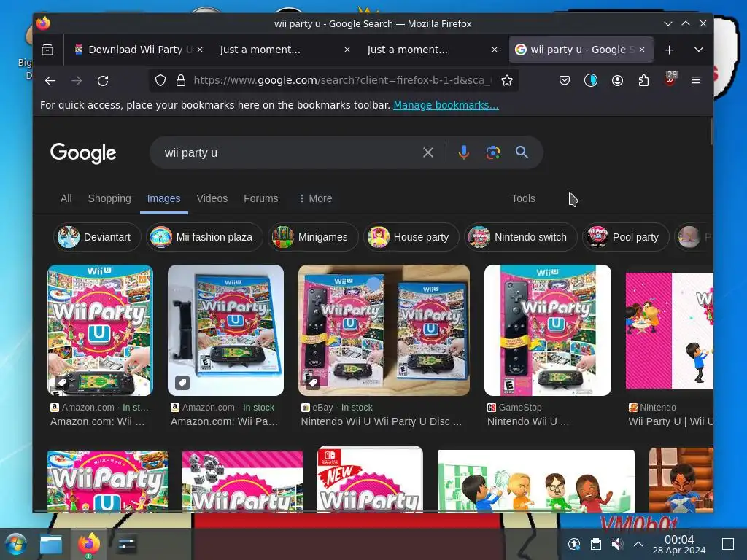
Task: List all tabs using the dropdown arrow
Action: pos(698,50)
